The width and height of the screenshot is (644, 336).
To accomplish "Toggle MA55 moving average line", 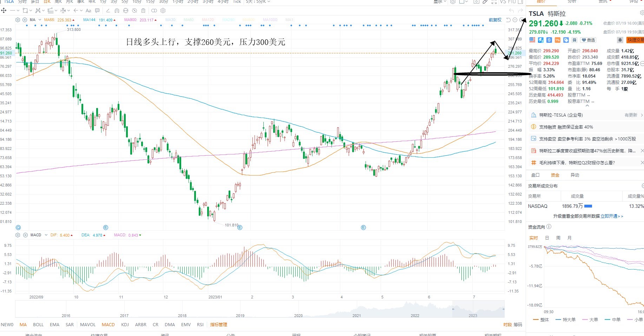I will (59, 20).
